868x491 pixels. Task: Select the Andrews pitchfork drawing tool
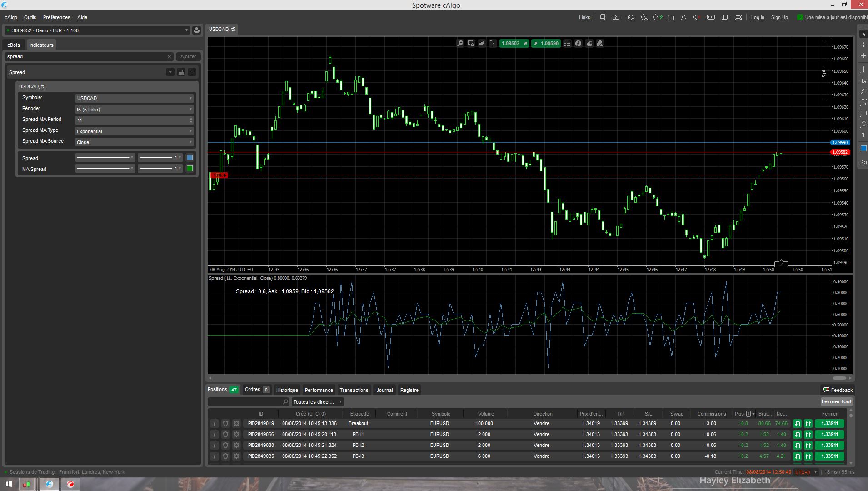[x=863, y=91]
